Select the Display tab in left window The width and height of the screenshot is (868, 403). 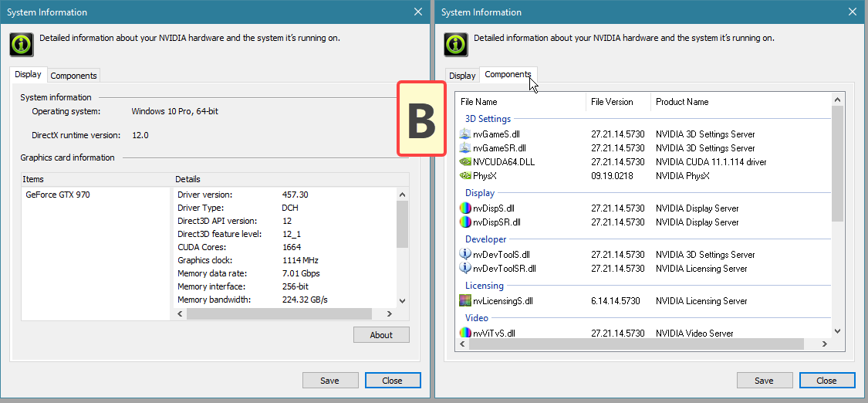coord(28,74)
